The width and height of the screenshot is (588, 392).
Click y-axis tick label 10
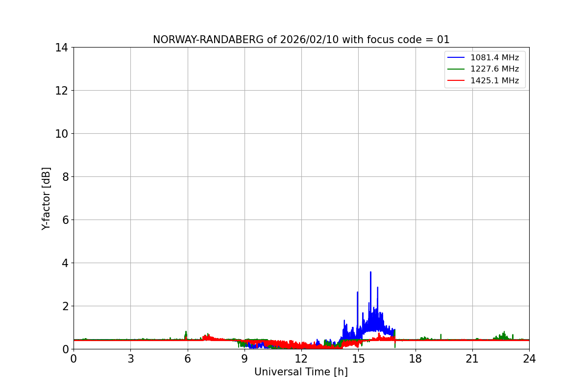tap(61, 134)
